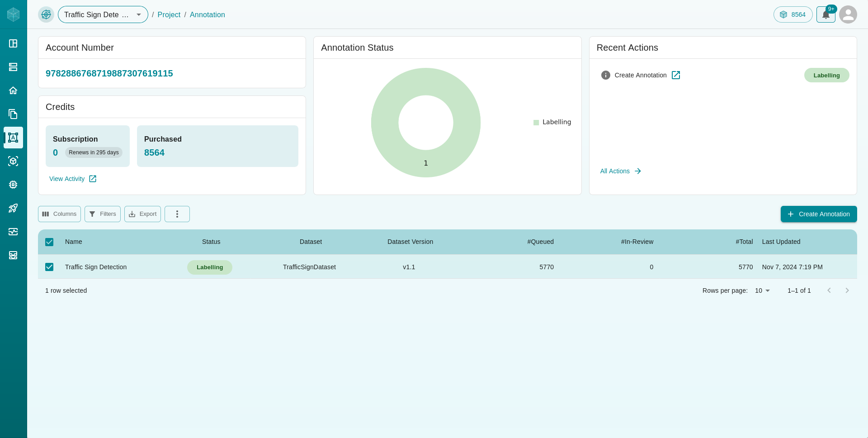
Task: Open the activity monitor sidebar icon
Action: [x=13, y=232]
